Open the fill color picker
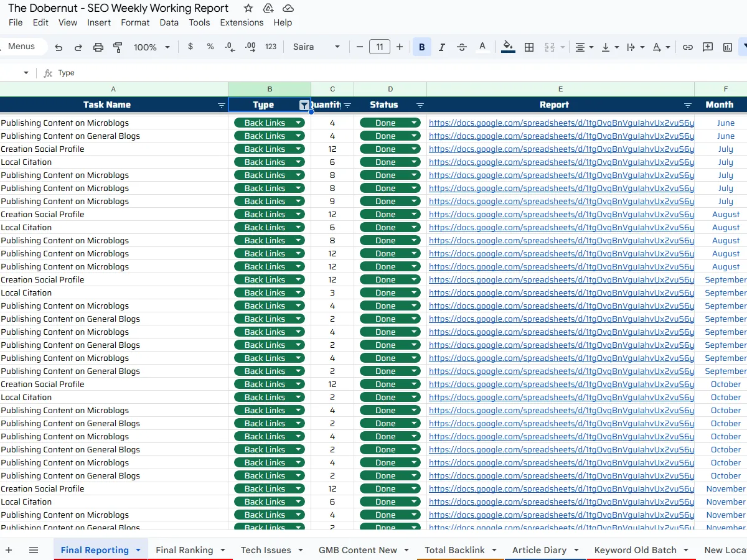 click(x=508, y=47)
